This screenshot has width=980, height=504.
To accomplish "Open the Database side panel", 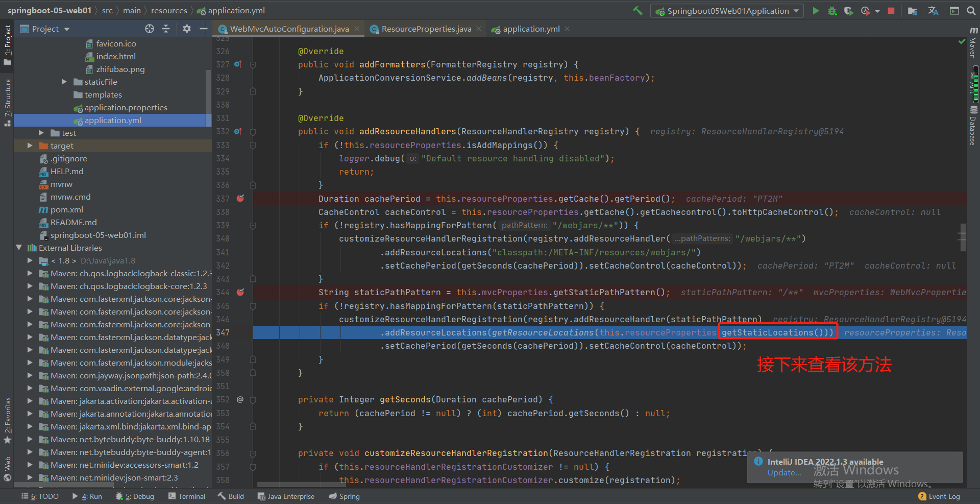I will pyautogui.click(x=973, y=126).
